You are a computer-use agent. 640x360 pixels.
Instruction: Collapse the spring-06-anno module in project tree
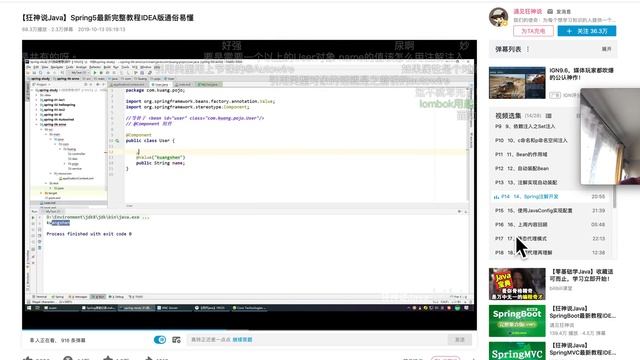pos(37,124)
